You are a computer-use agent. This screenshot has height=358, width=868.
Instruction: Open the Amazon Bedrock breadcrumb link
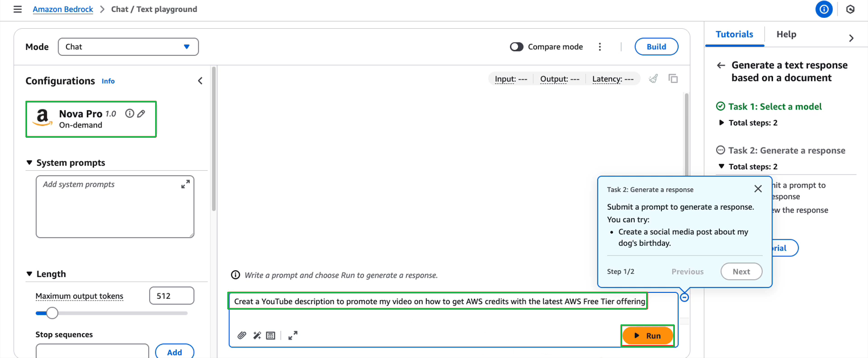63,9
